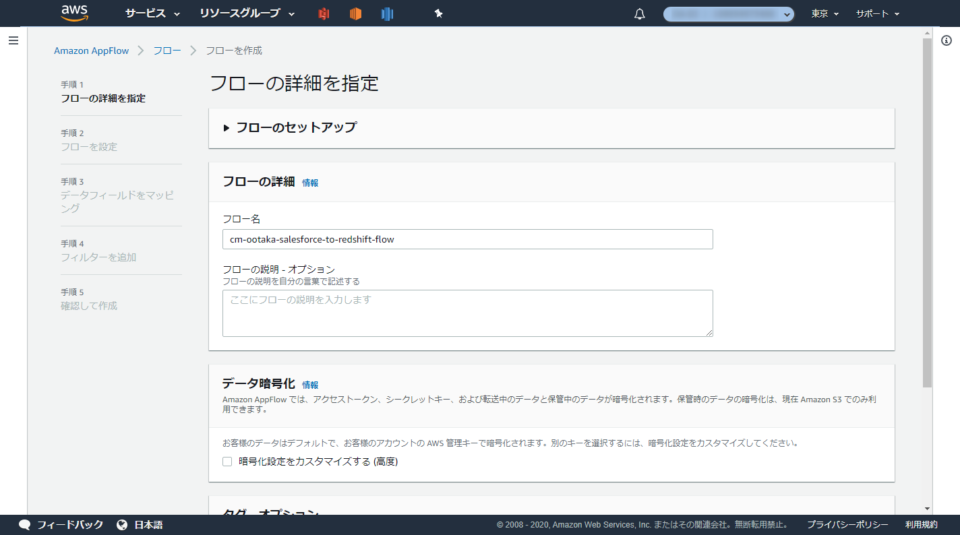
Task: Click the feedback speech bubble icon
Action: [24, 525]
